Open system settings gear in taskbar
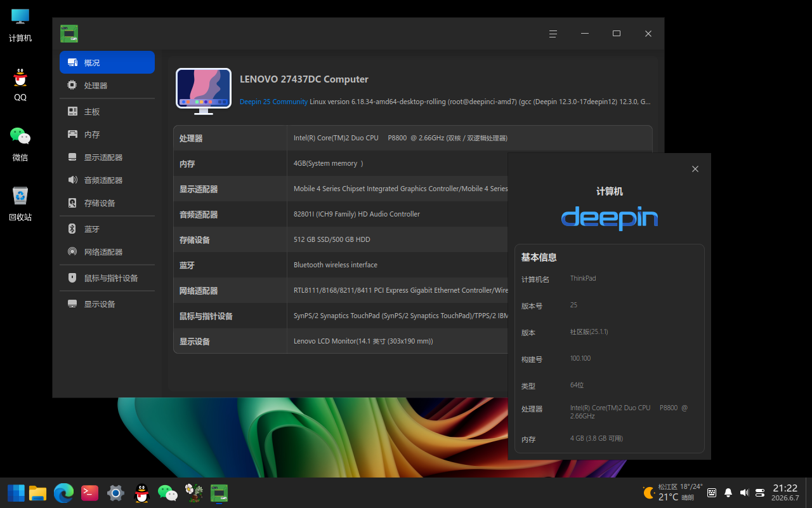The height and width of the screenshot is (508, 812). [115, 493]
